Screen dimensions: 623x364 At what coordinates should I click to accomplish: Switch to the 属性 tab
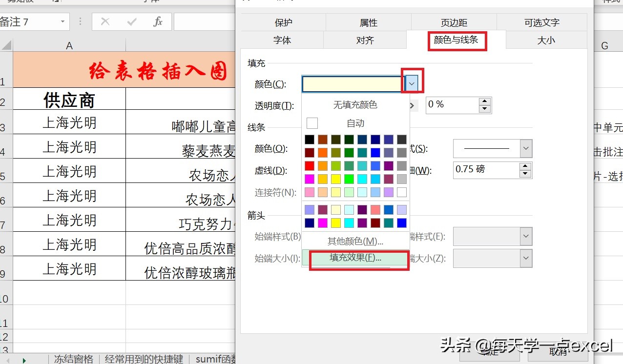[369, 22]
